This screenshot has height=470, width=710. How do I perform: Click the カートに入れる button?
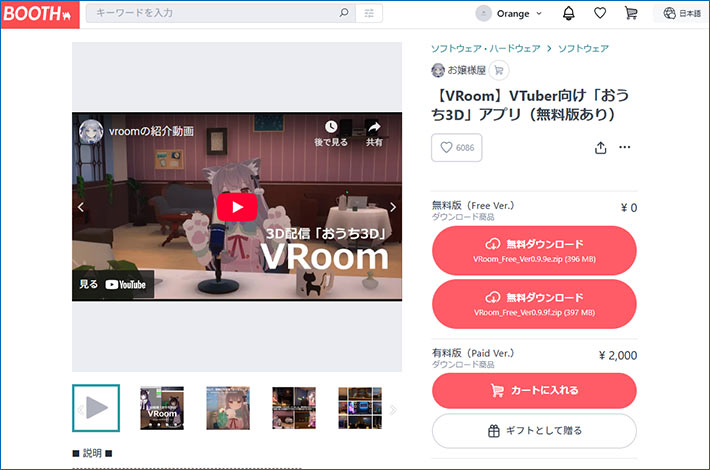[534, 391]
